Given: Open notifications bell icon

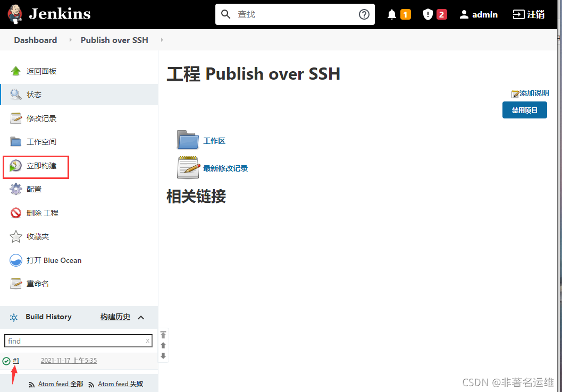Looking at the screenshot, I should tap(392, 14).
